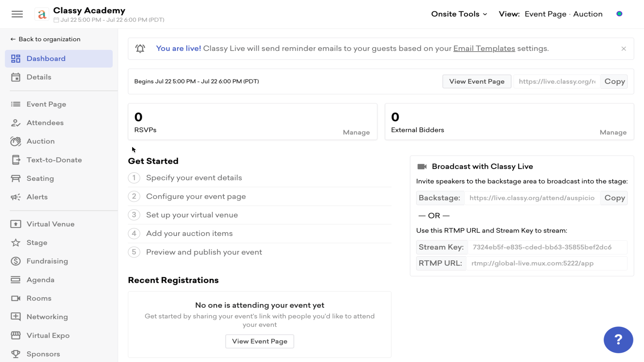Viewport: 644px width, 362px height.
Task: Click the Seating table icon
Action: (x=16, y=178)
